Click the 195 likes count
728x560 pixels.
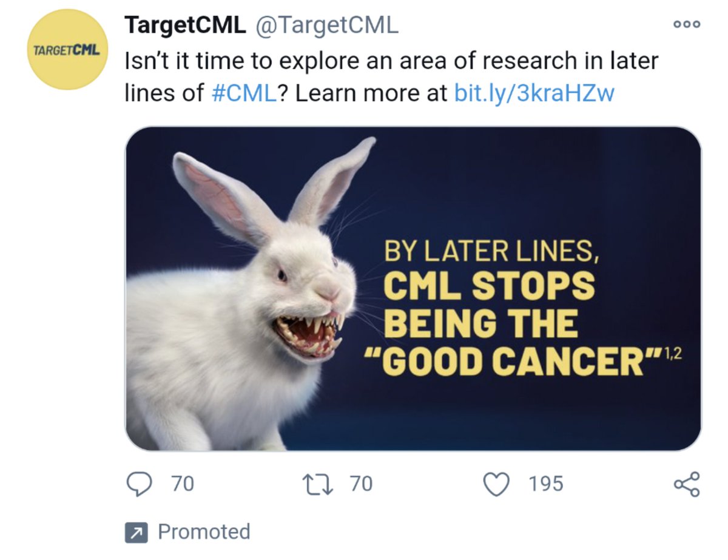click(545, 484)
